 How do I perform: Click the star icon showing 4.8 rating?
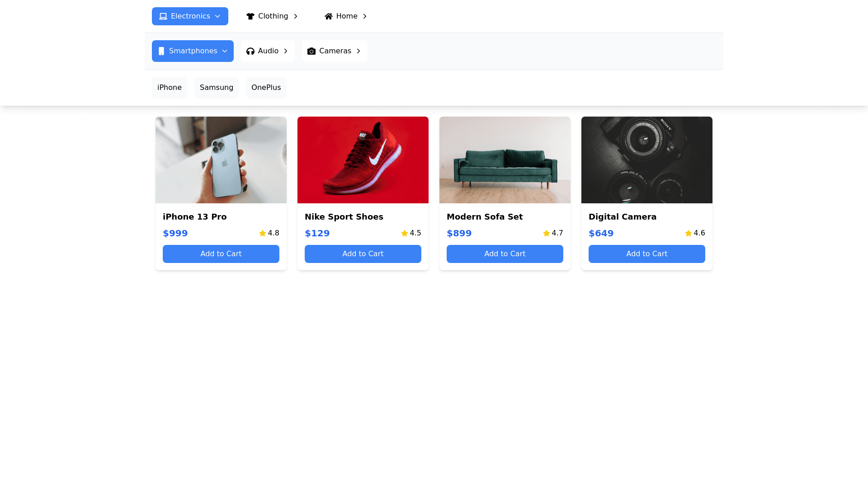point(262,233)
